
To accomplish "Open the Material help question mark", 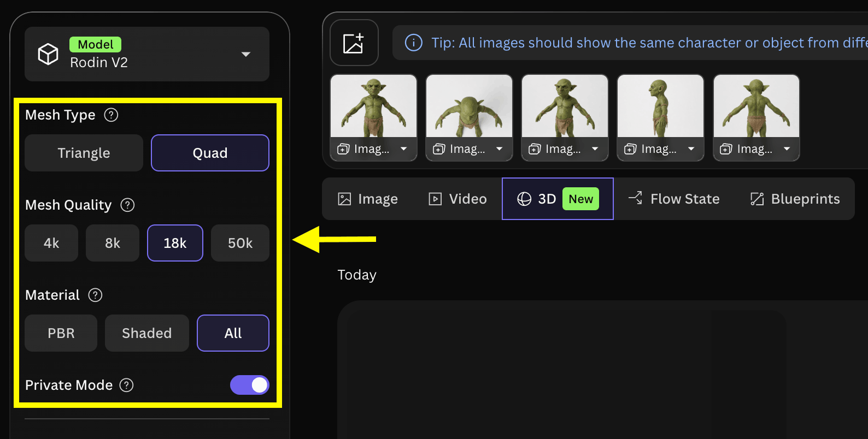I will (95, 295).
